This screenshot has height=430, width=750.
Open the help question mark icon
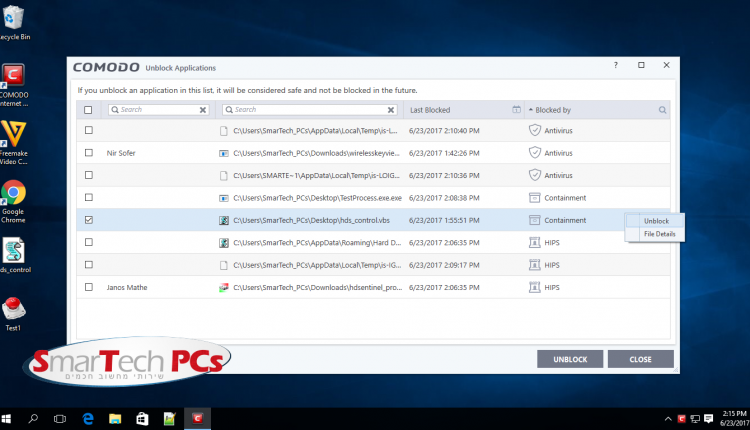(x=616, y=65)
